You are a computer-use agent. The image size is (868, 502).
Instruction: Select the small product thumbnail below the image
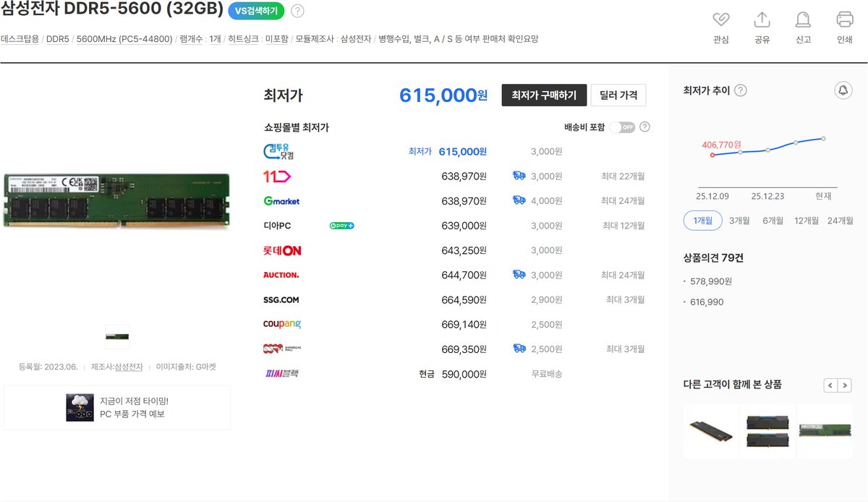[x=117, y=336]
